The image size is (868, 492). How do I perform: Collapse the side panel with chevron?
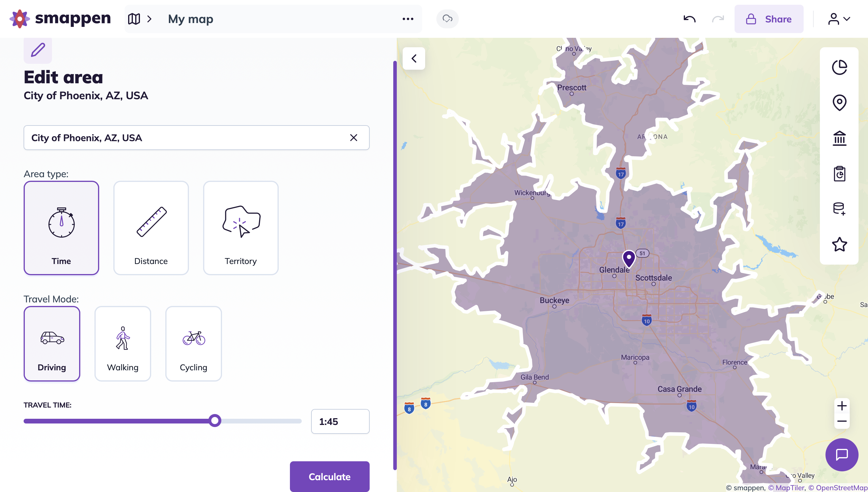tap(414, 58)
